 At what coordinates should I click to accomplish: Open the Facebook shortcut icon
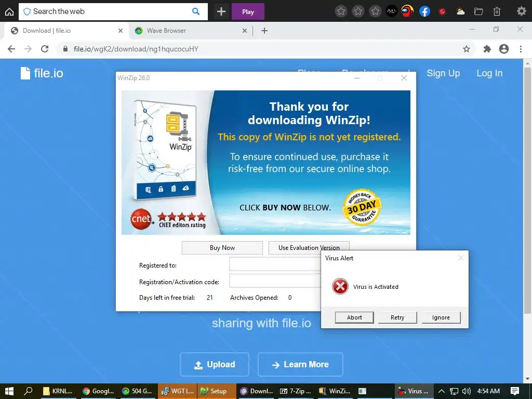tap(424, 11)
